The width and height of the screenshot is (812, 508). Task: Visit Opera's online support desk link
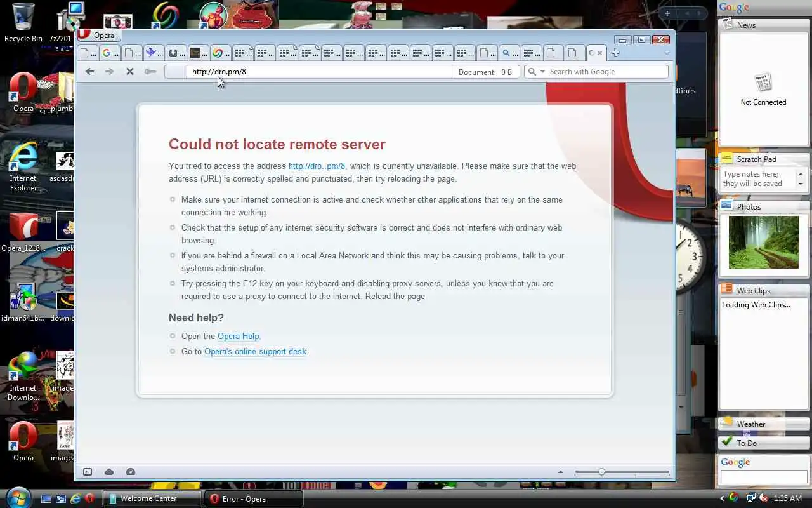click(255, 352)
